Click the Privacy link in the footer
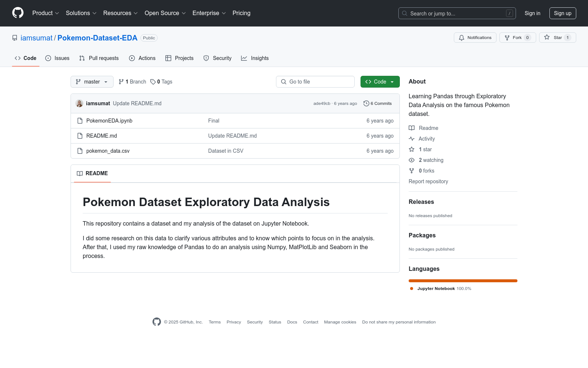The height and width of the screenshot is (368, 588). click(x=234, y=322)
